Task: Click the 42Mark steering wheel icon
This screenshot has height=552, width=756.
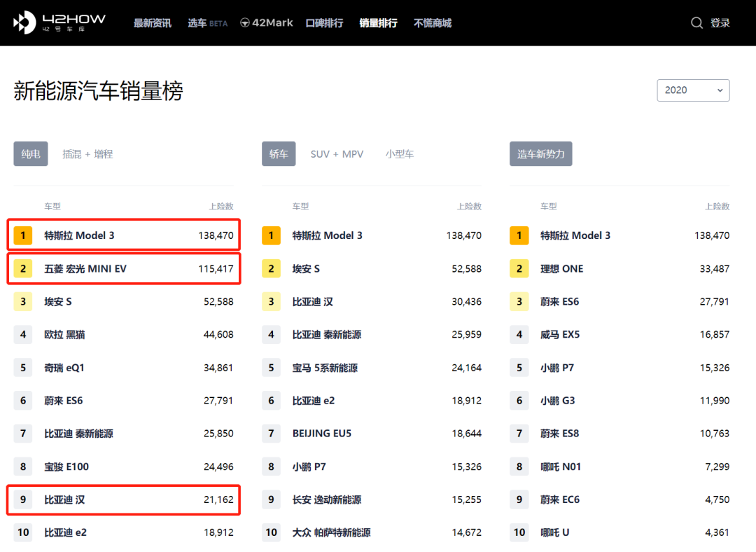Action: click(x=245, y=22)
